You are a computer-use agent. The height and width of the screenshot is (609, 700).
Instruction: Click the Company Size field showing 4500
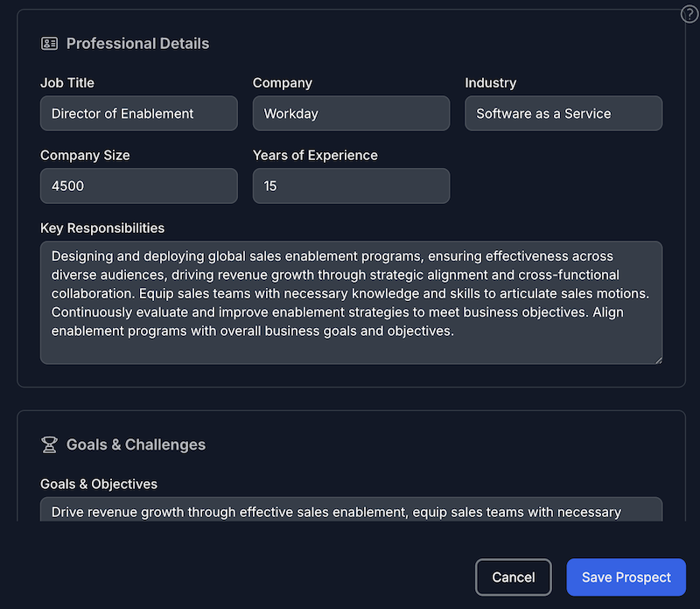tap(138, 185)
